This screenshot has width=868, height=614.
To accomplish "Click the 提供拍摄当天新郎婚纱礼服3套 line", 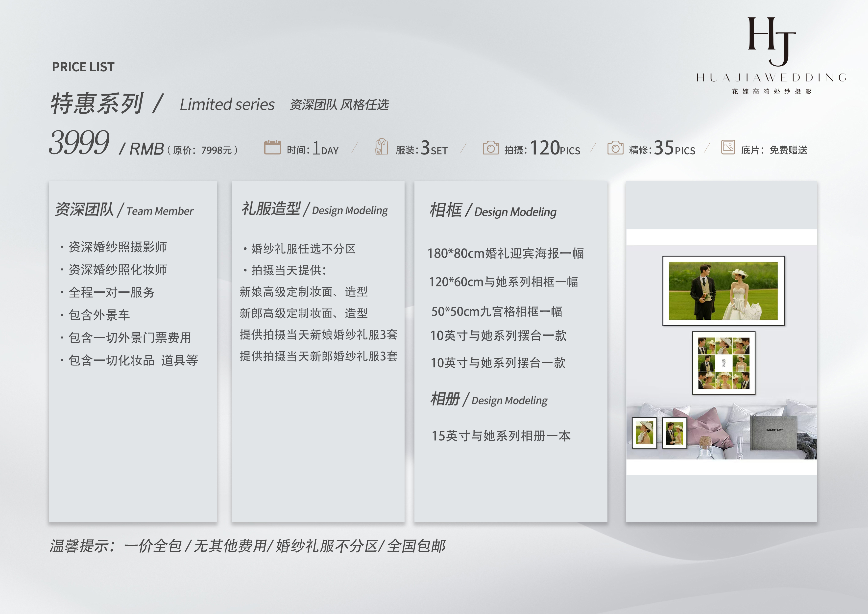I will point(319,356).
